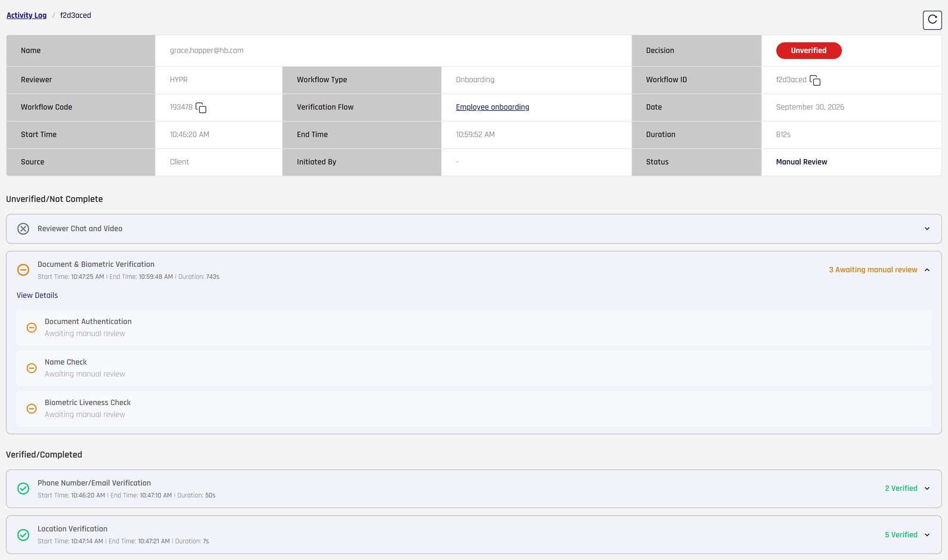Image resolution: width=948 pixels, height=560 pixels.
Task: Click the Manual Review status value
Action: tap(801, 162)
